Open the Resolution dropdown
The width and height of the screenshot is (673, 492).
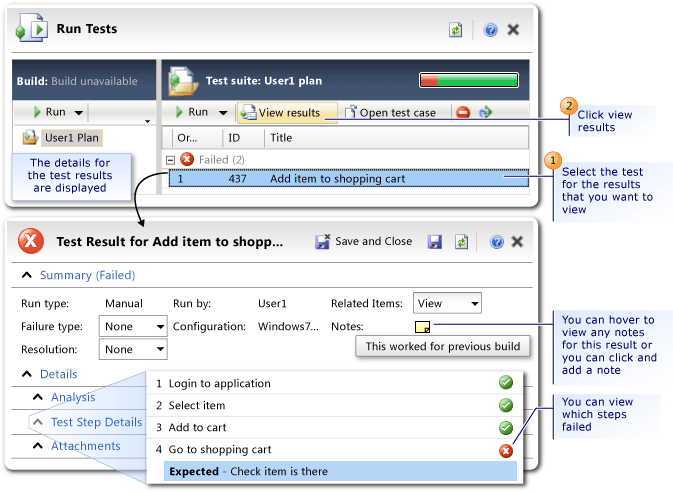click(133, 349)
